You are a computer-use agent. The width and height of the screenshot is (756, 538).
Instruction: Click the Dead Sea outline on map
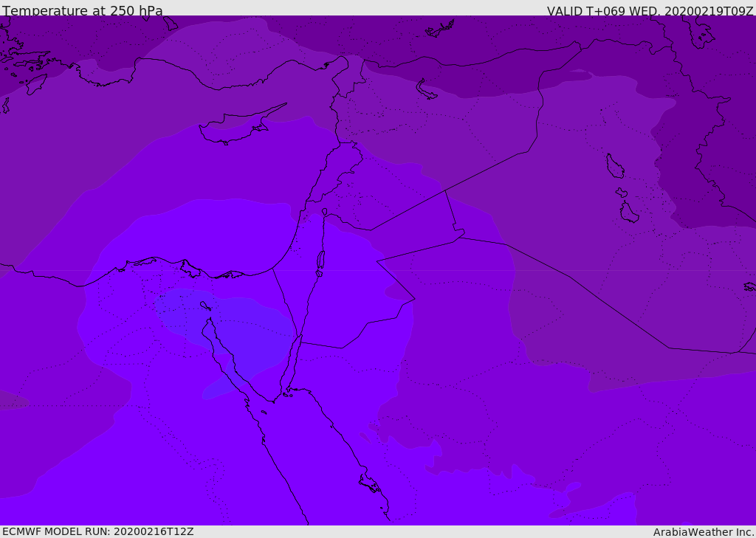point(320,263)
